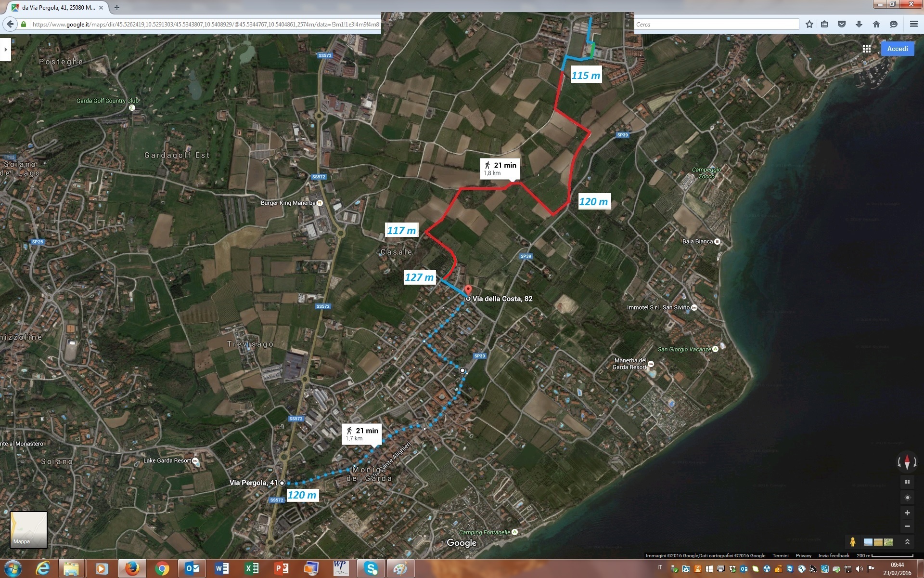Screen dimensions: 924x578
Task: Bookmark this page with star icon
Action: coord(809,24)
